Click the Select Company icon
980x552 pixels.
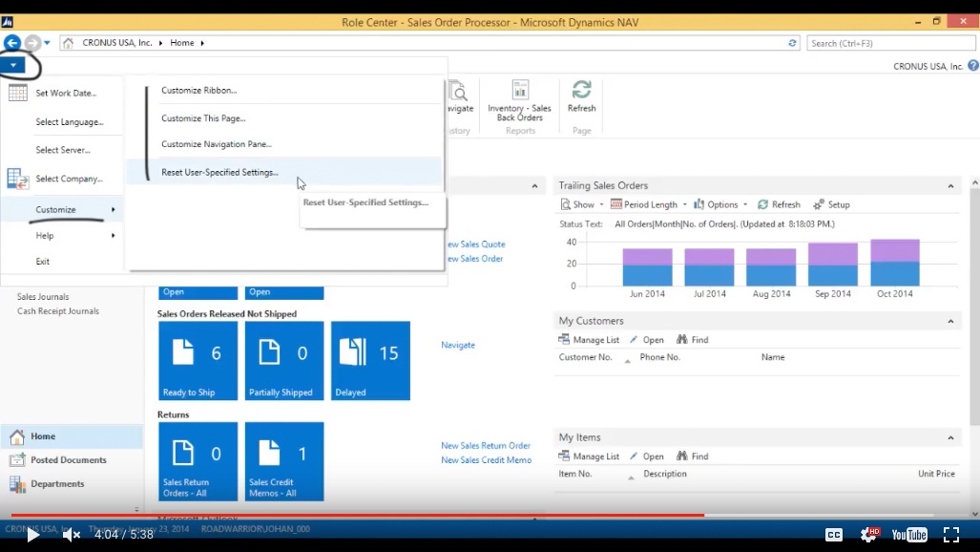(17, 179)
